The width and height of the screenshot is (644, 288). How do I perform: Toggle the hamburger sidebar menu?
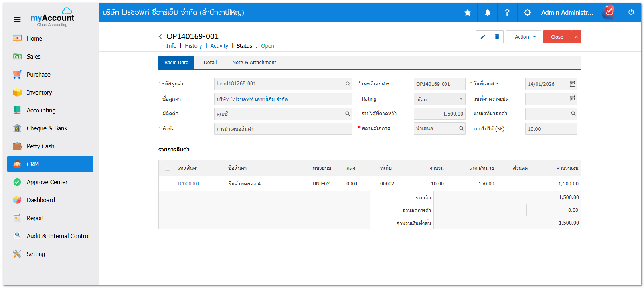coord(17,19)
